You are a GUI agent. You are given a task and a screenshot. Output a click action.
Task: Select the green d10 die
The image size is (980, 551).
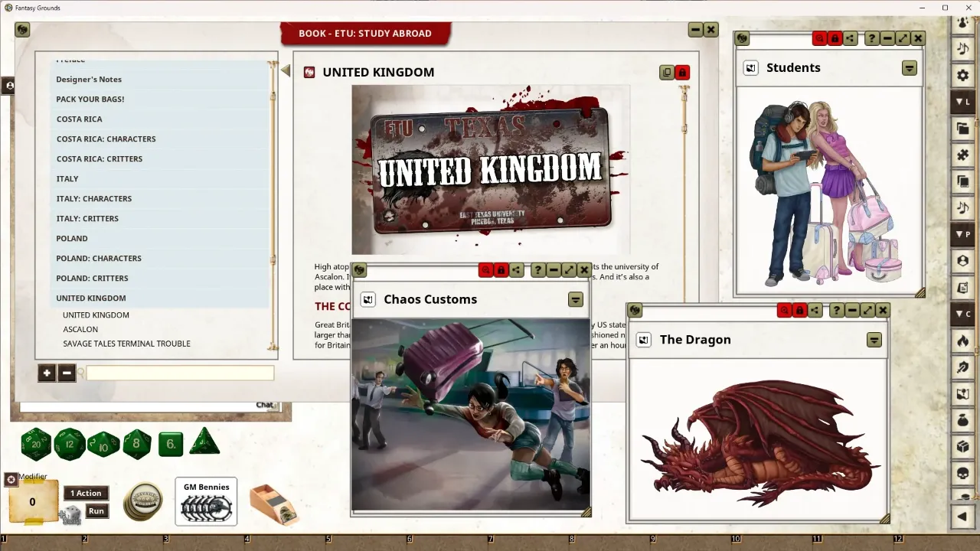pyautogui.click(x=103, y=444)
